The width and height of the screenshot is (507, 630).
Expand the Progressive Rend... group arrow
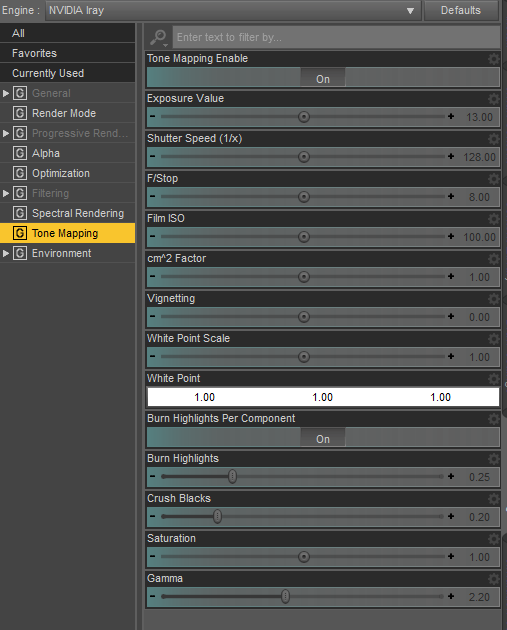pos(6,133)
